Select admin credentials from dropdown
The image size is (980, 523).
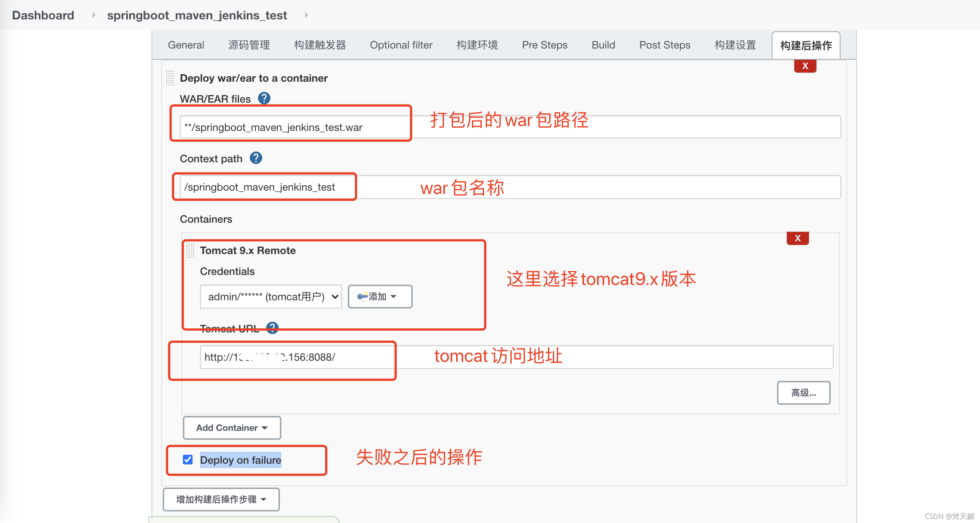[x=269, y=296]
